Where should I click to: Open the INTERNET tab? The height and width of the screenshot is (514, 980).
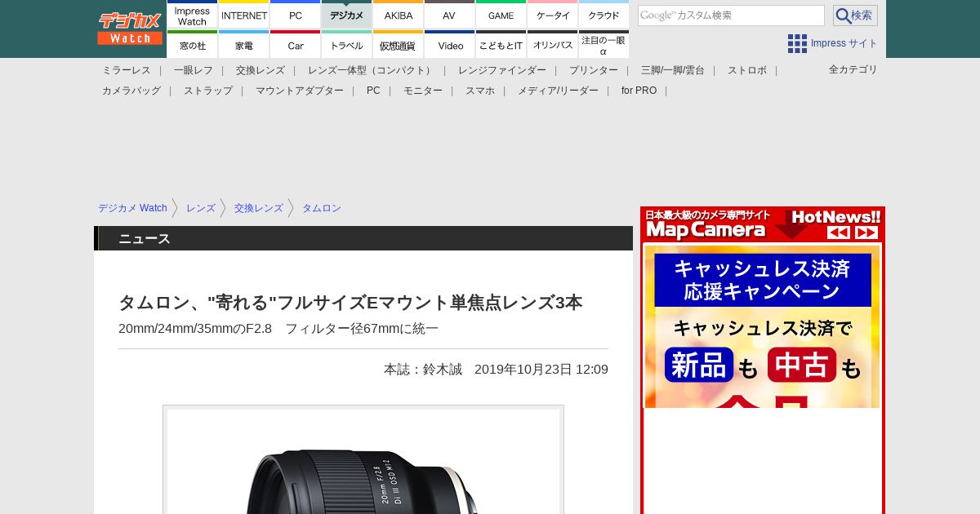[244, 15]
